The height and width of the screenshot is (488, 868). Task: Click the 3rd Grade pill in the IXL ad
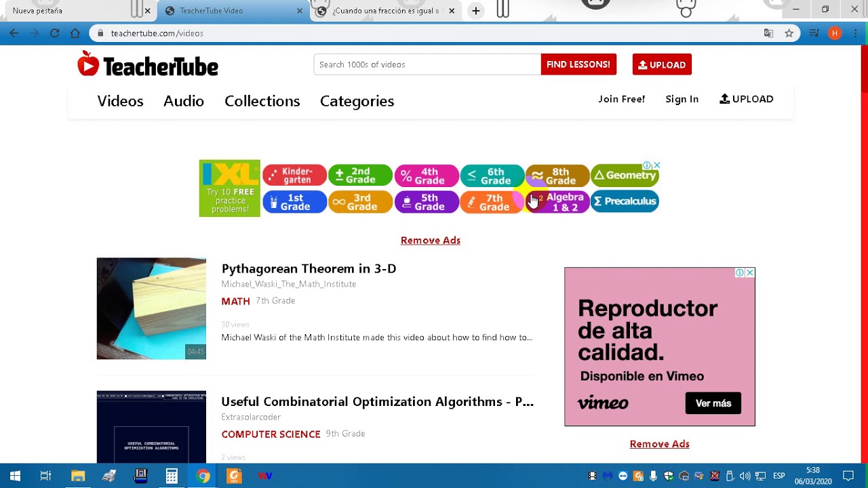tap(360, 202)
